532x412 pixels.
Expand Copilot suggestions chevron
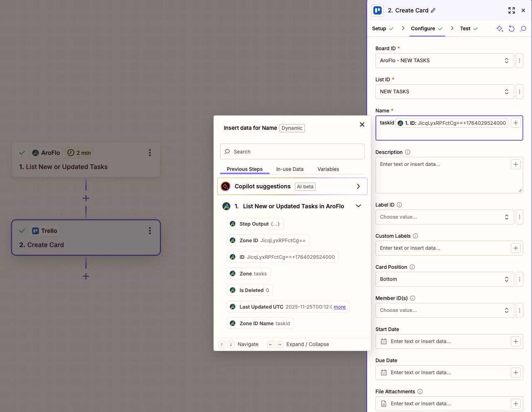[x=358, y=186]
